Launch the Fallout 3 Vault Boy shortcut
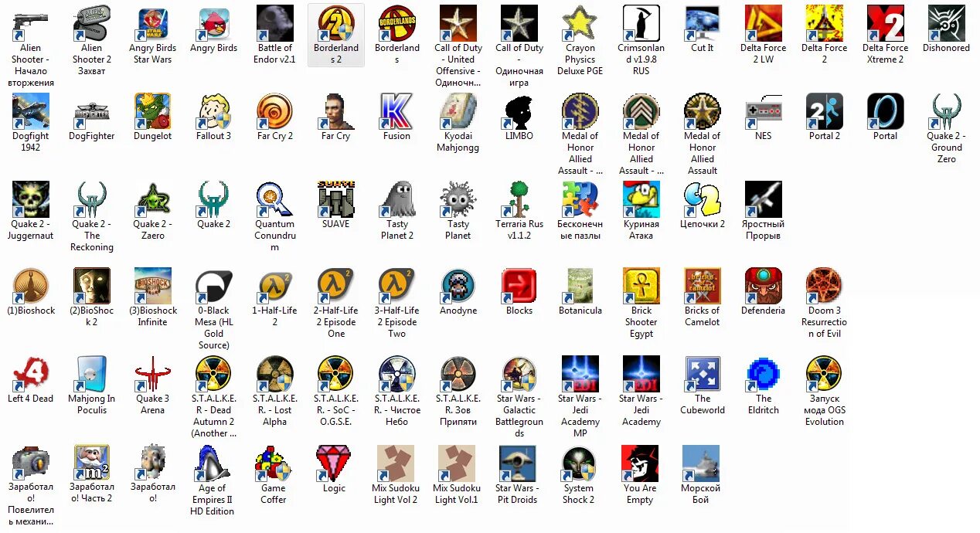 point(214,111)
